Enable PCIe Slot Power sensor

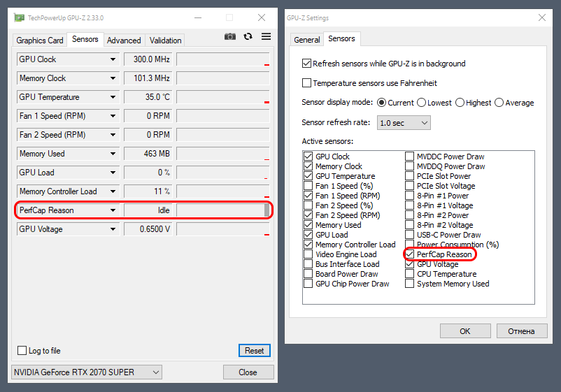pos(410,176)
